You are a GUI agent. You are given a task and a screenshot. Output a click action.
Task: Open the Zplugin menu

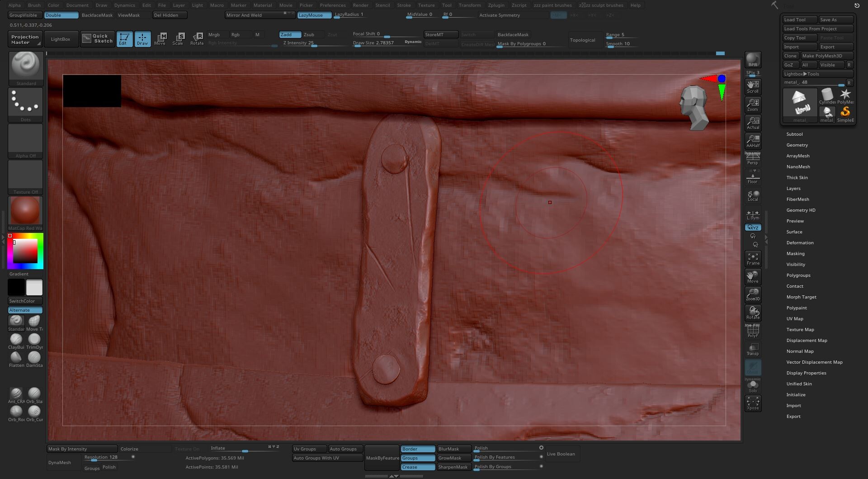click(496, 5)
